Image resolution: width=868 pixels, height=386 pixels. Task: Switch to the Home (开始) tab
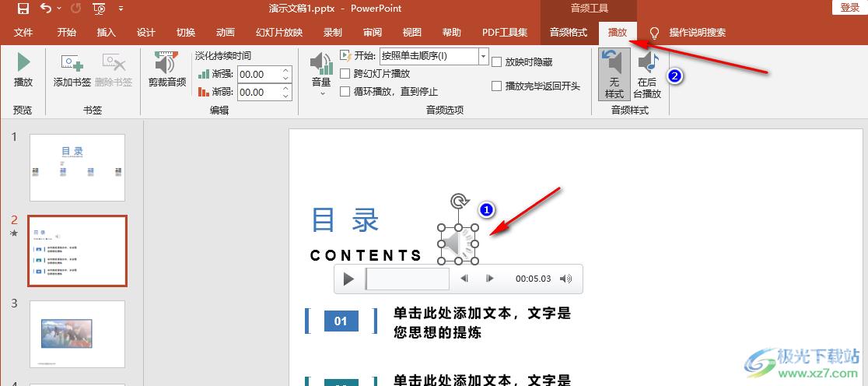(66, 33)
